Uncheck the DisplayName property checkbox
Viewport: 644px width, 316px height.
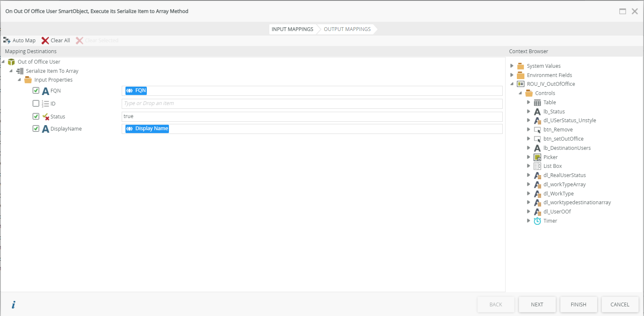[36, 128]
